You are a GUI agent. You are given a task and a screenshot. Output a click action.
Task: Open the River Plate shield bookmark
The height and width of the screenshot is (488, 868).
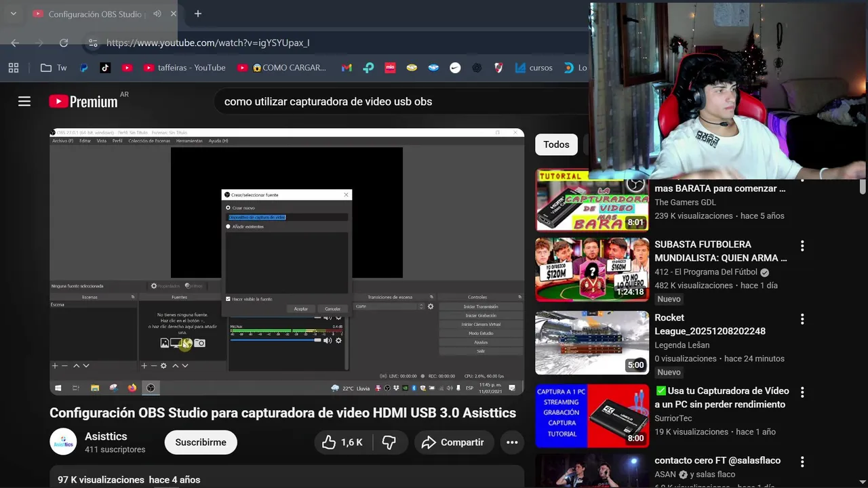(498, 68)
